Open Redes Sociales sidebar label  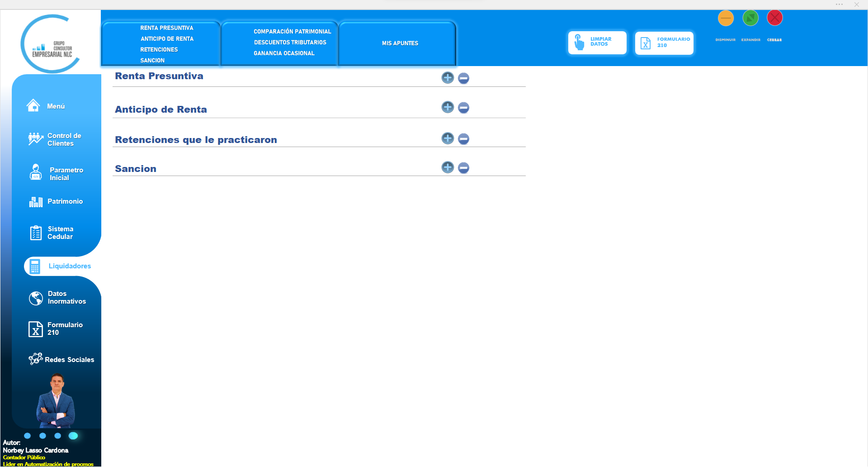coord(70,360)
